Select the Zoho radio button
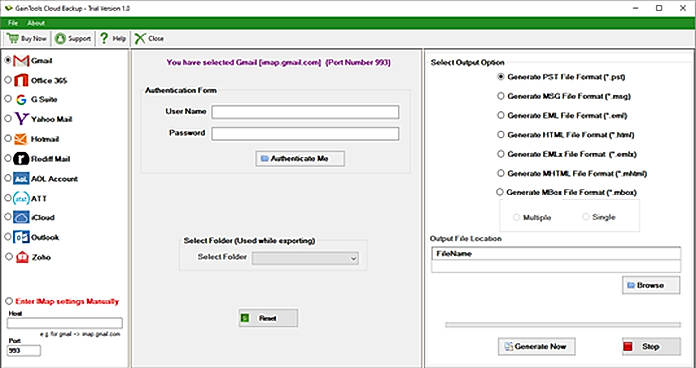 pyautogui.click(x=9, y=257)
